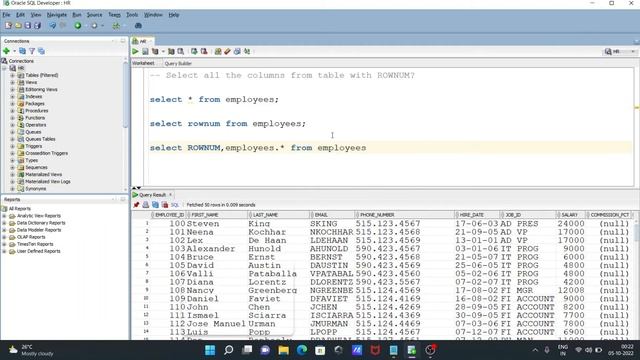Click the Refresh icon in Connections panel
640x360 pixels.
pyautogui.click(x=22, y=51)
